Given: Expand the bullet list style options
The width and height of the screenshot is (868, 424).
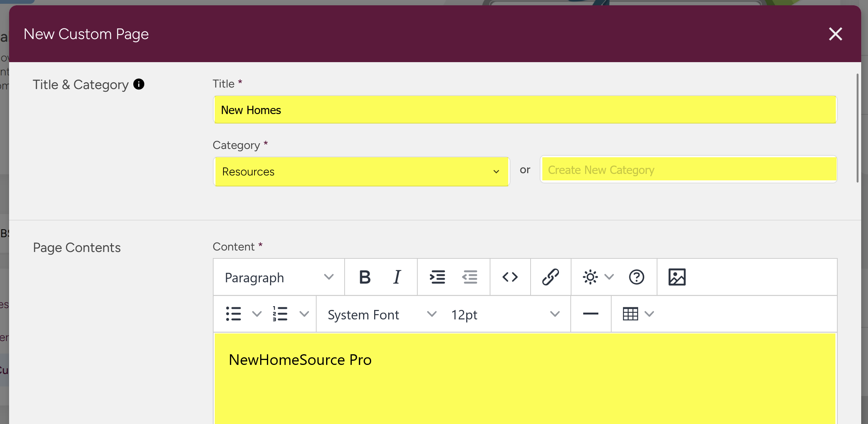Looking at the screenshot, I should [x=257, y=314].
